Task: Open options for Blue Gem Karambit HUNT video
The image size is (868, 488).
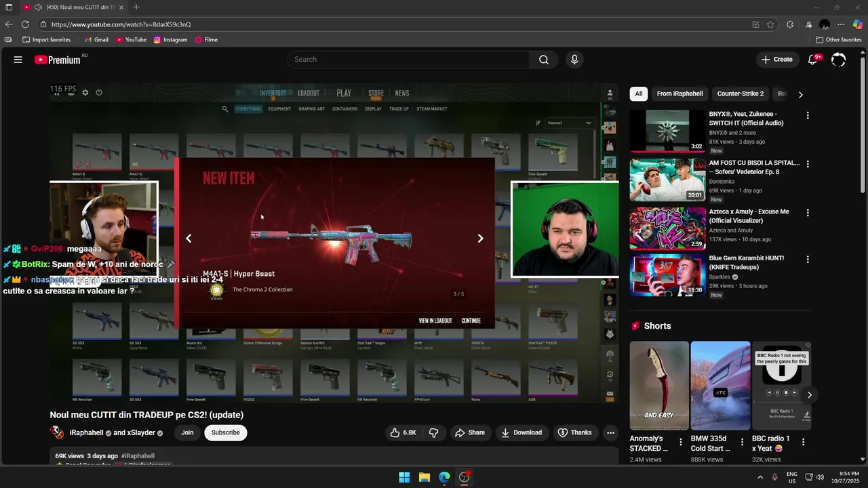Action: click(x=807, y=260)
